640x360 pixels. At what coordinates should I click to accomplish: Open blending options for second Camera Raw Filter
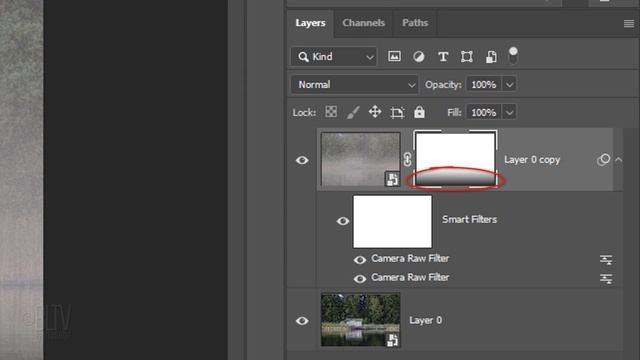point(606,278)
